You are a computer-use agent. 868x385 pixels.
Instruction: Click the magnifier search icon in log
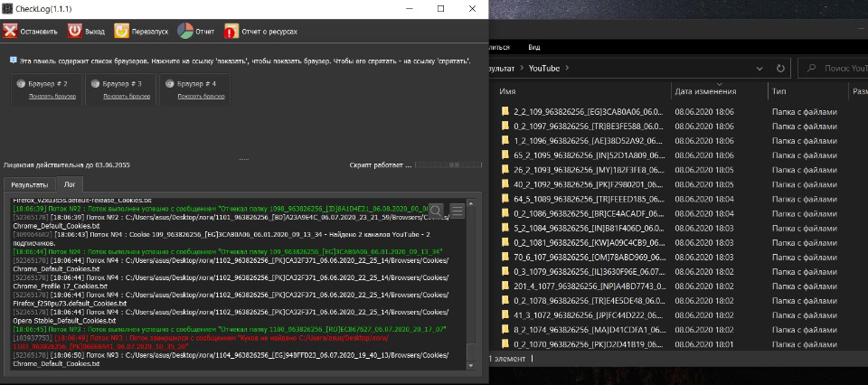[x=436, y=211]
